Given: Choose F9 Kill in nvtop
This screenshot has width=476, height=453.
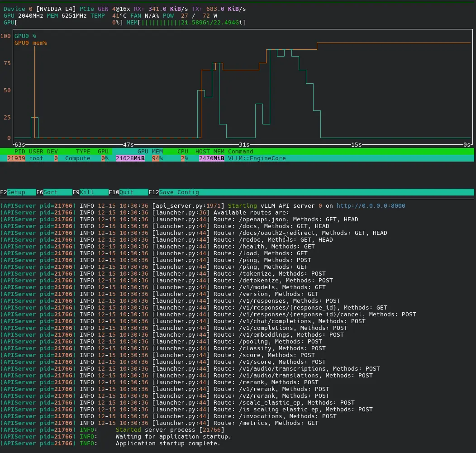Looking at the screenshot, I should 90,192.
